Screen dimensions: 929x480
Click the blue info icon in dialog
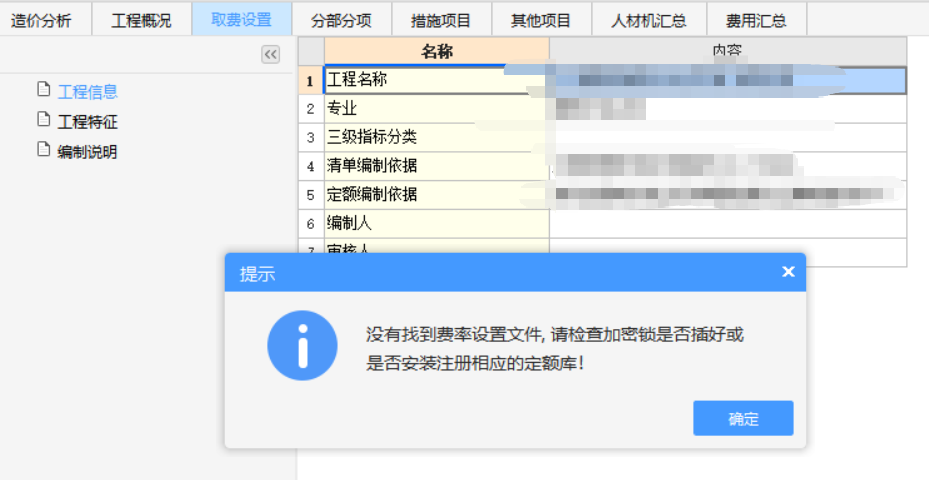click(x=302, y=345)
